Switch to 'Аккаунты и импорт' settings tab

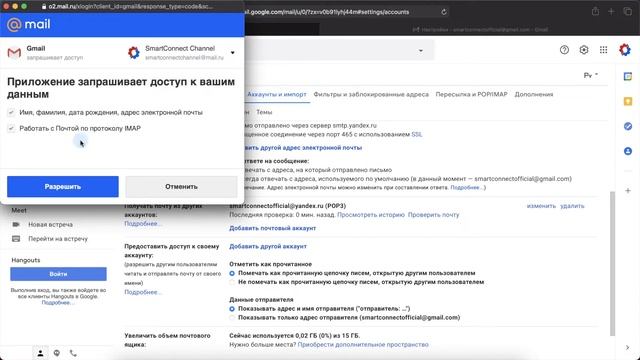[x=277, y=94]
